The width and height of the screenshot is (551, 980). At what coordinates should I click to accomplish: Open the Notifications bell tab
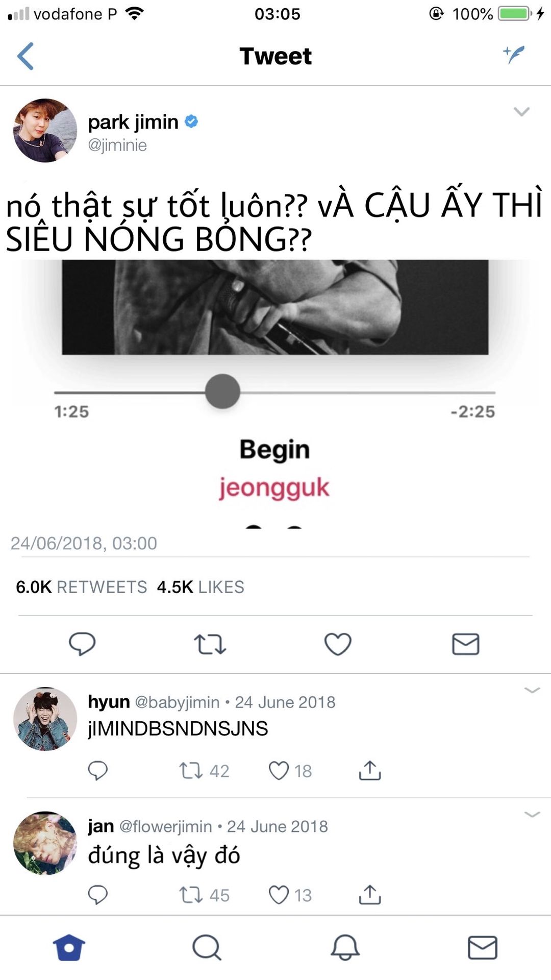[x=345, y=948]
